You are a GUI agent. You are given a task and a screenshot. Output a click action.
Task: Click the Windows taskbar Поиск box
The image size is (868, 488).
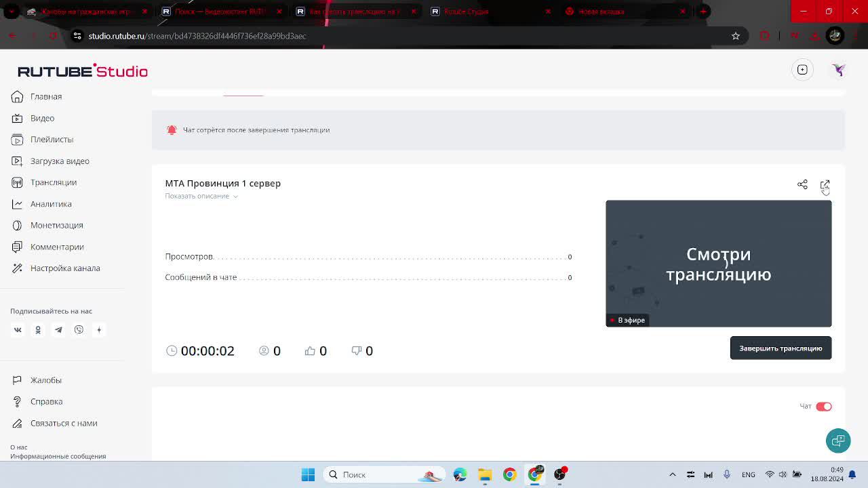coord(384,474)
